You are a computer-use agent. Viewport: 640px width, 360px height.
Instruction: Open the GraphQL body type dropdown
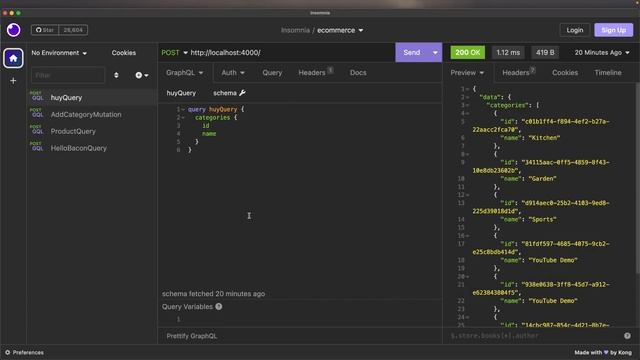[184, 73]
